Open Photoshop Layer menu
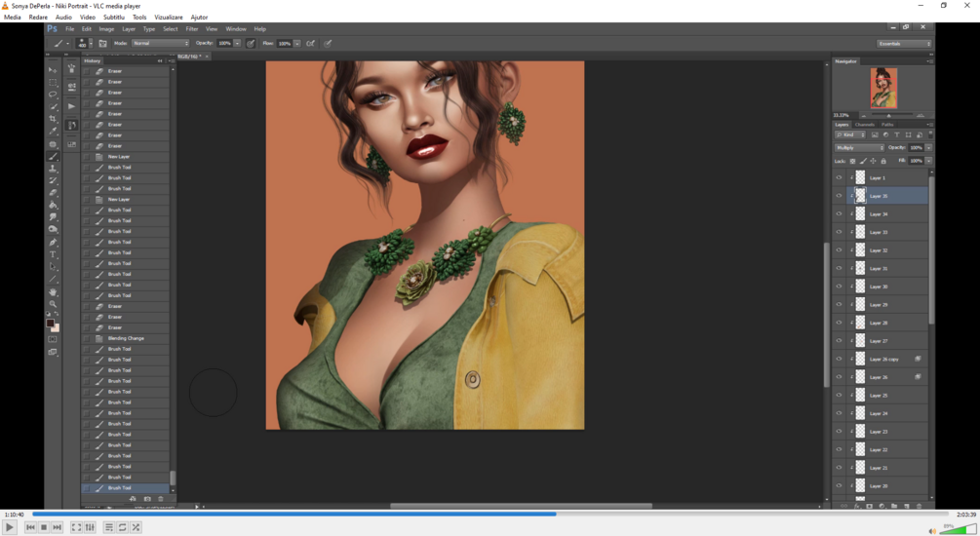980x536 pixels. (x=129, y=28)
